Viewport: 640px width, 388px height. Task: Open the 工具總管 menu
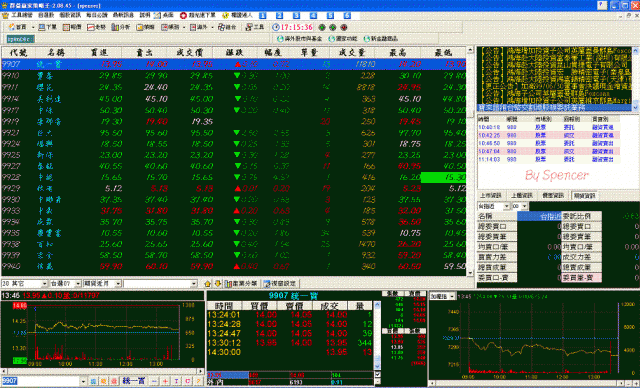(x=22, y=15)
